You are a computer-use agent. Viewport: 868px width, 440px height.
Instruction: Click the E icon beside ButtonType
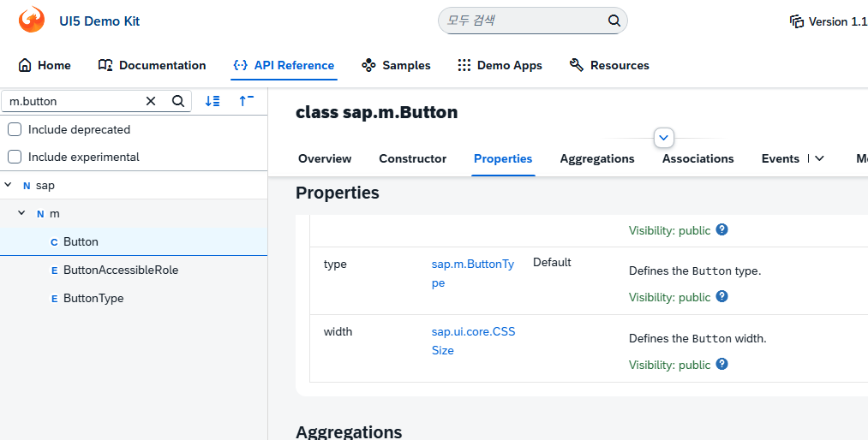54,299
